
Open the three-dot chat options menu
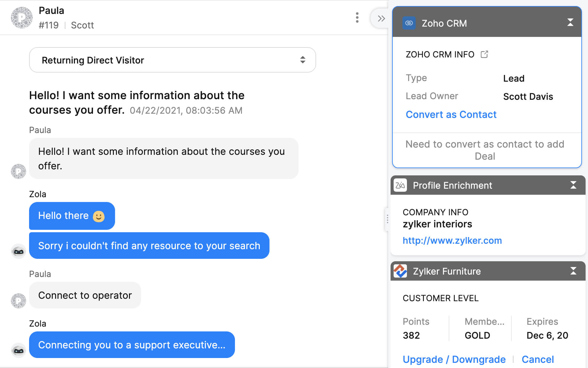coord(357,18)
